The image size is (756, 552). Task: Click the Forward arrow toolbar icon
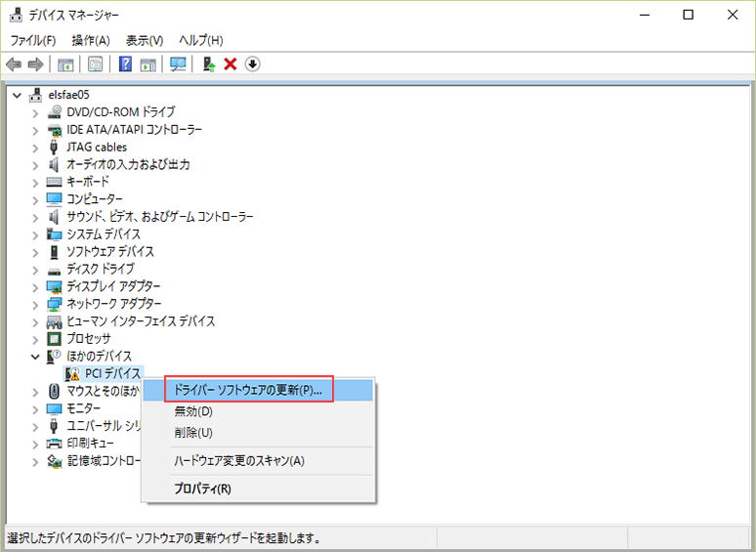[35, 64]
